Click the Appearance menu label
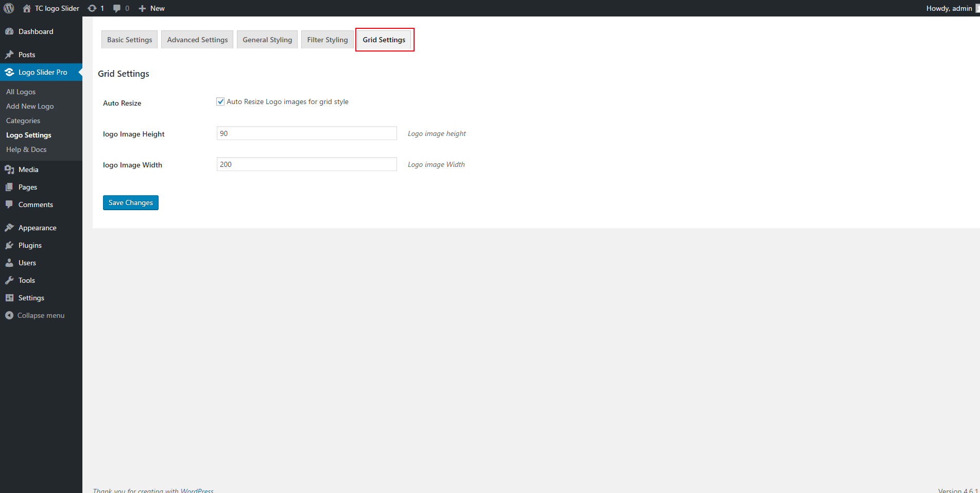Screen dimensions: 980x493 point(38,228)
